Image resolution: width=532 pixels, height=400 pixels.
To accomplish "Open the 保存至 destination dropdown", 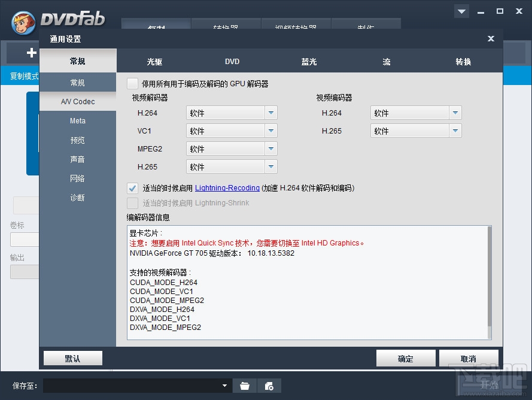I will (224, 386).
